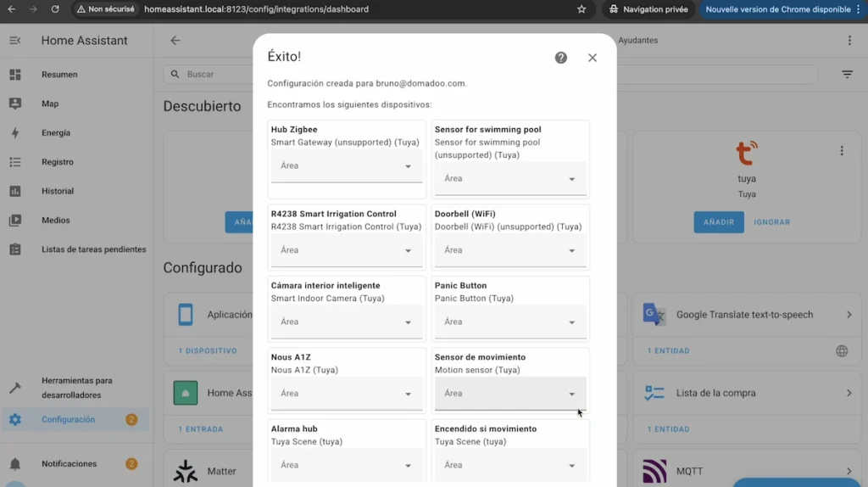The image size is (868, 487).
Task: Open the Ayudantes tab
Action: pos(637,41)
